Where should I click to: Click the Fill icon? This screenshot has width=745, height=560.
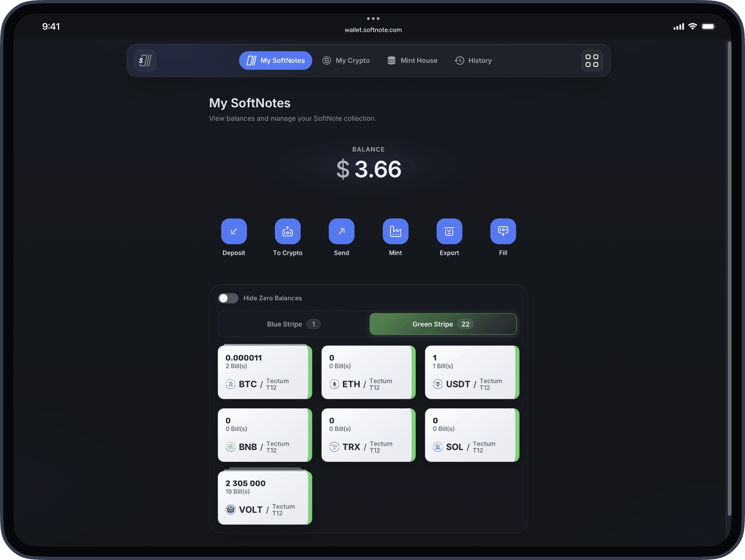coord(503,231)
